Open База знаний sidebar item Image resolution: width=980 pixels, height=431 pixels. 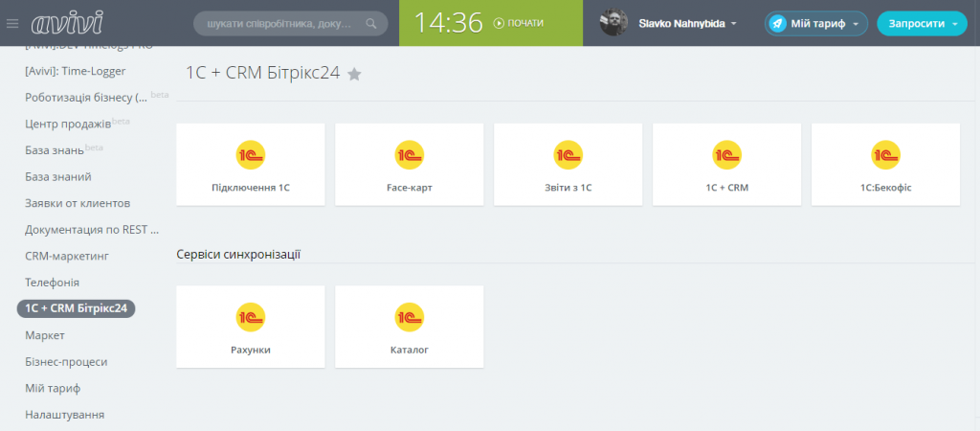[58, 177]
